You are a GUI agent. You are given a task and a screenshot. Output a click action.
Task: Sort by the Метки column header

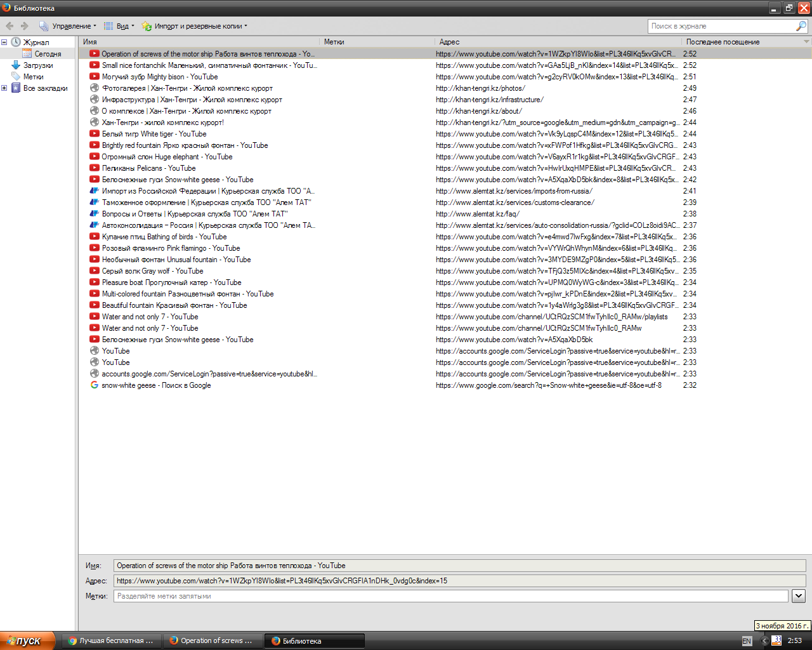[377, 42]
